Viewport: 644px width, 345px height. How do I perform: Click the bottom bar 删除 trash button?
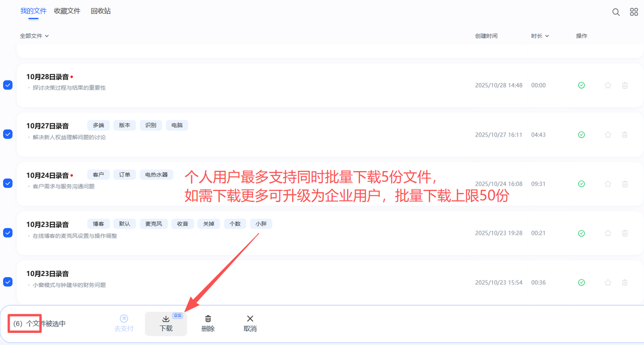(x=208, y=323)
